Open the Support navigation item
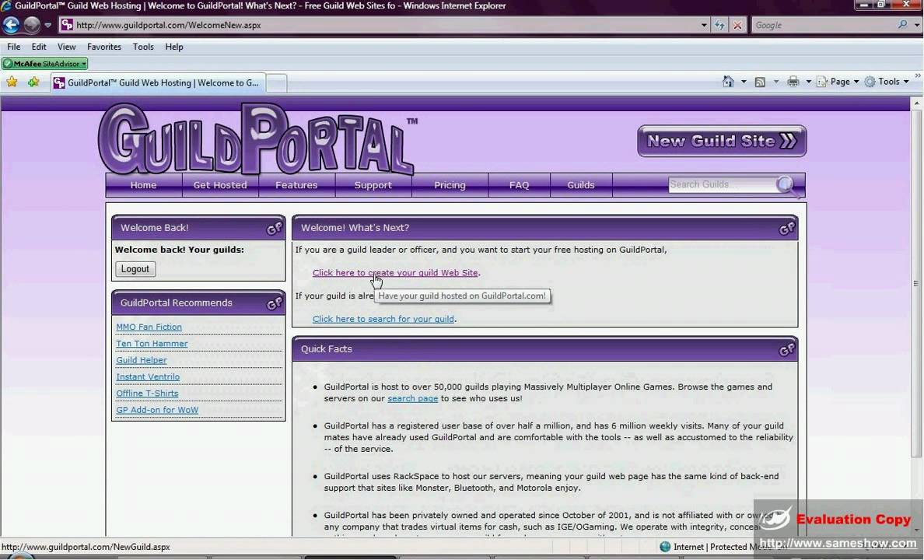 coord(373,185)
